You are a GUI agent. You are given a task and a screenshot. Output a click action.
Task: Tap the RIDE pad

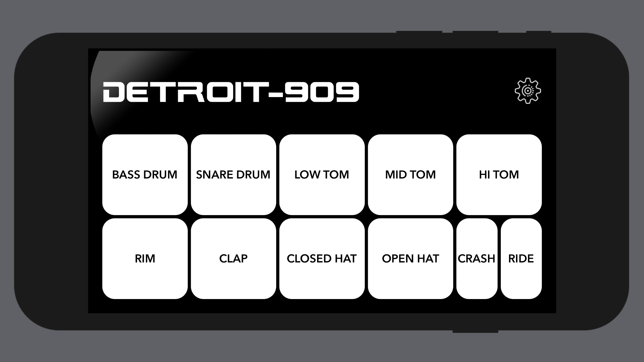[521, 259]
